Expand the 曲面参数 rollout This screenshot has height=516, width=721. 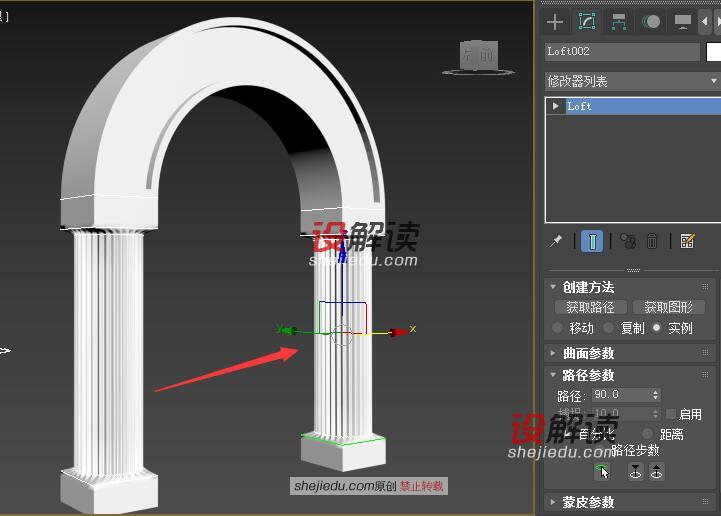(588, 353)
